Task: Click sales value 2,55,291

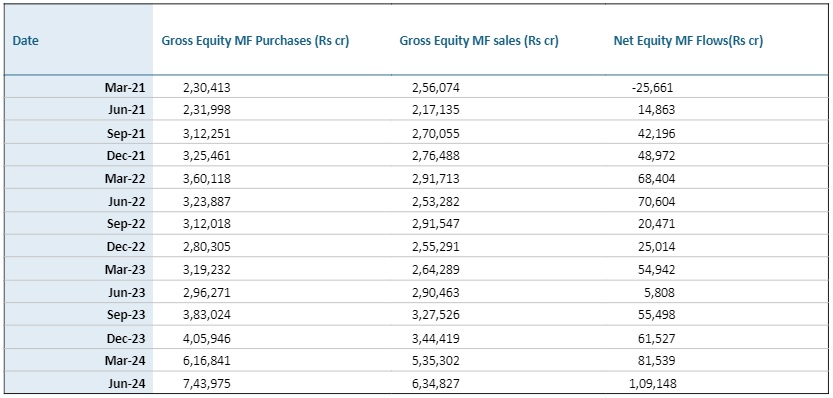Action: 436,247
